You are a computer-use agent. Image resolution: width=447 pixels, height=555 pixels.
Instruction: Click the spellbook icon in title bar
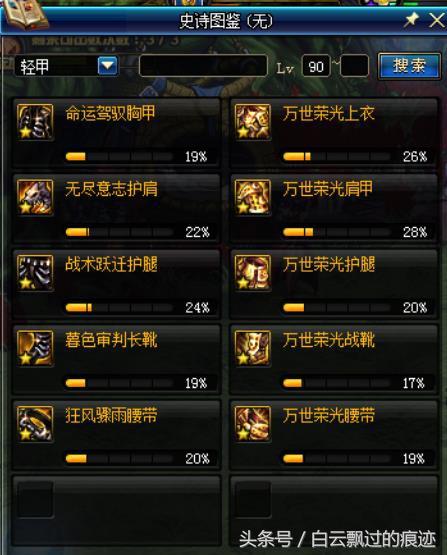pyautogui.click(x=25, y=15)
